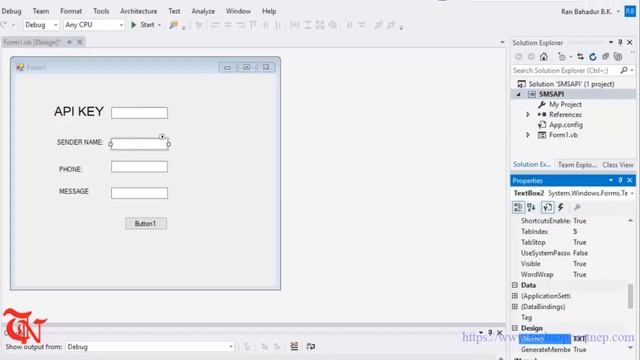
Task: Click the search magnifier icon in Solution Explorer
Action: pyautogui.click(x=624, y=70)
